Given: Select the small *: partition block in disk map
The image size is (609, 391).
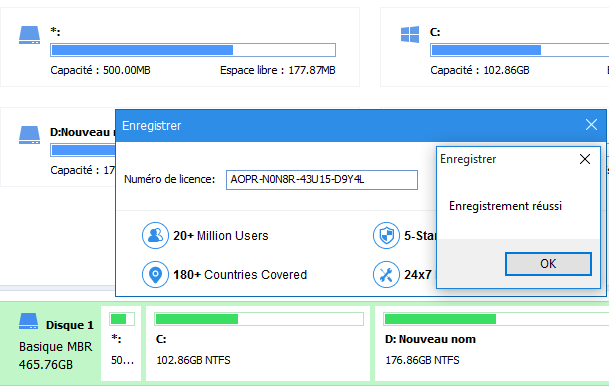Looking at the screenshot, I should tap(121, 343).
